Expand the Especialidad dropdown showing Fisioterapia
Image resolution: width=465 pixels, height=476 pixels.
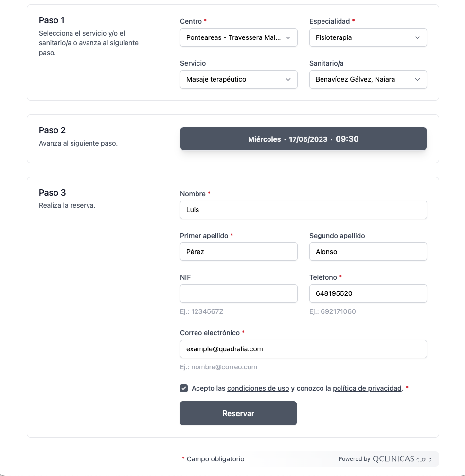pyautogui.click(x=363, y=37)
